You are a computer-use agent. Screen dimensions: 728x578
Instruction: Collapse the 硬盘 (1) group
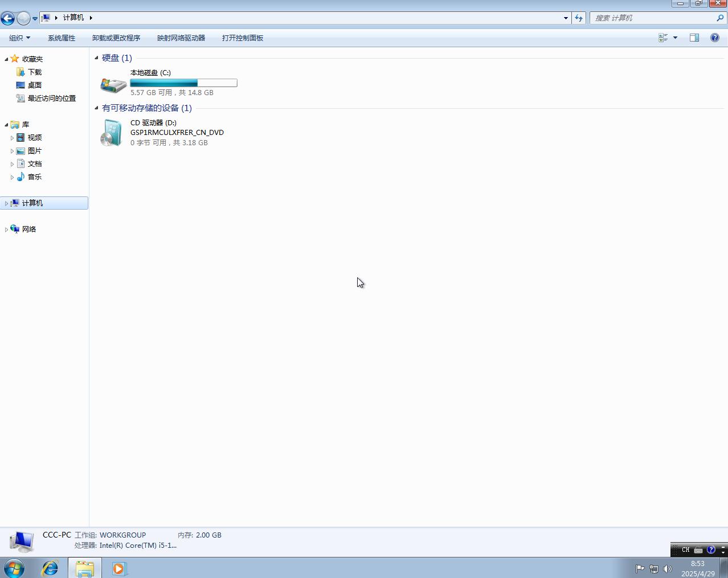(x=96, y=58)
